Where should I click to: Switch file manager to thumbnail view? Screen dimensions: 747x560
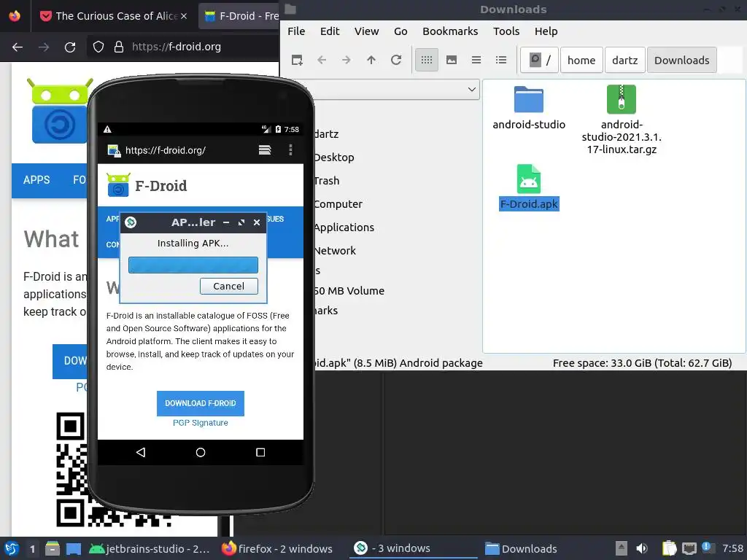click(x=451, y=60)
